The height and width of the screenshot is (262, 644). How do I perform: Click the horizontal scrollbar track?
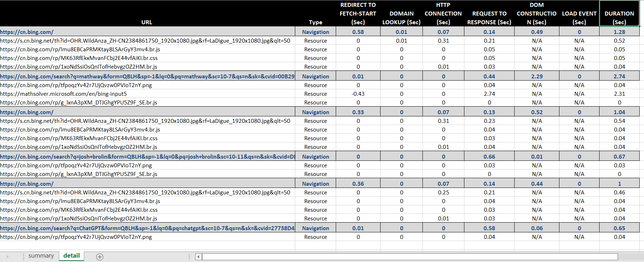pyautogui.click(x=410, y=257)
